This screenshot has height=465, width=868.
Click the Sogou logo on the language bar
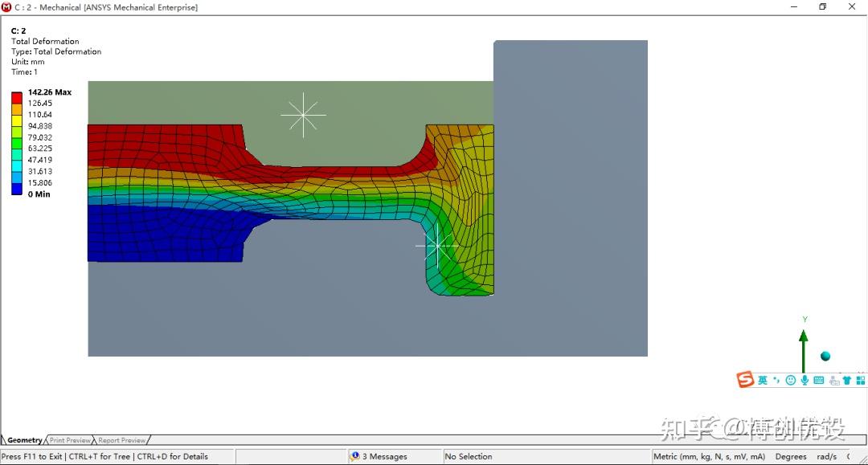[x=743, y=379]
